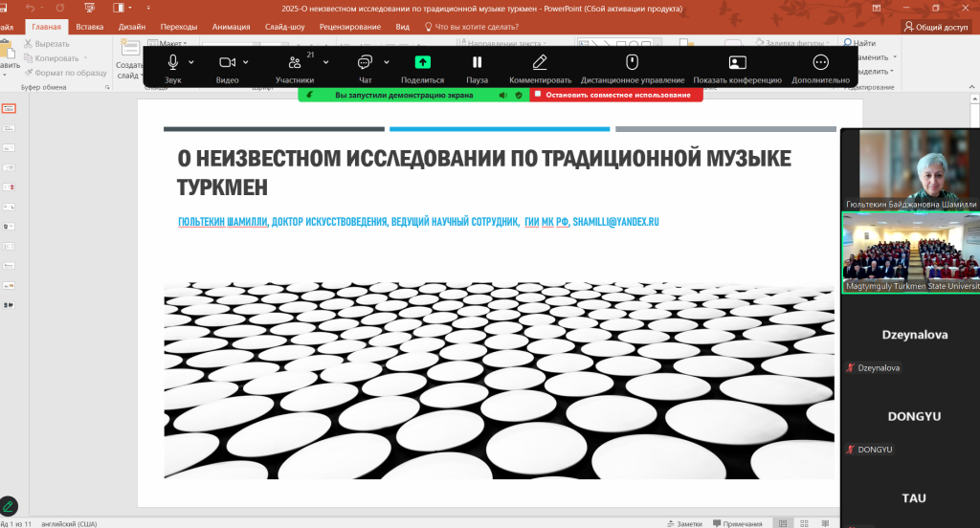Click Копировать (copy) command
The width and height of the screenshot is (980, 528).
(55, 58)
